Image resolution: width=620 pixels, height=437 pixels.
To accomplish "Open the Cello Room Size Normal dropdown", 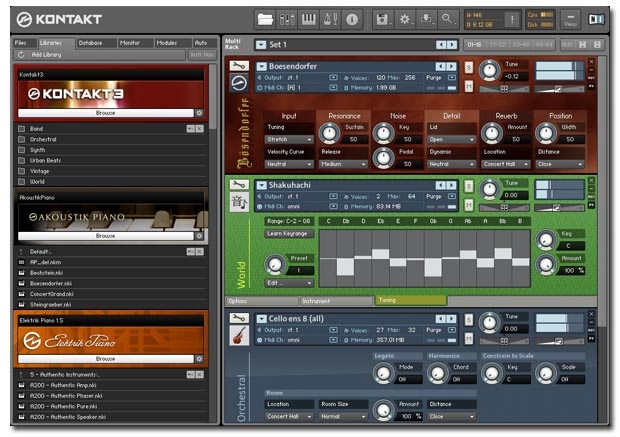I will [343, 416].
